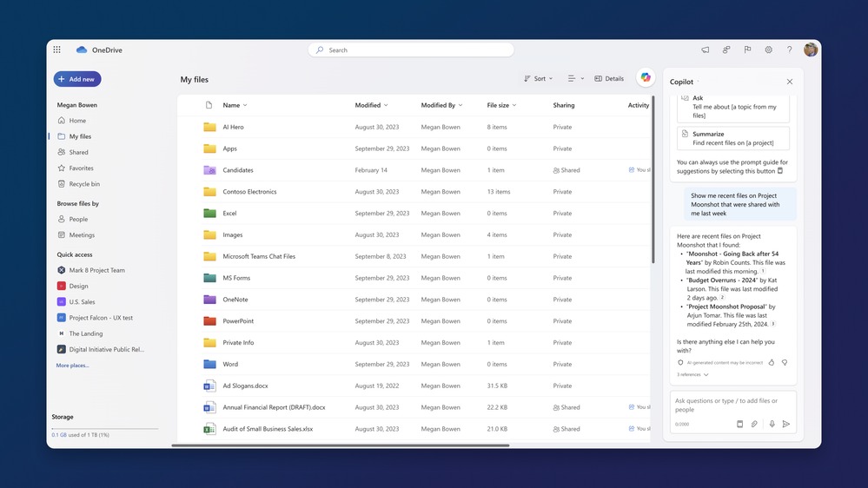Open Project Falcon - UX test
The image size is (868, 488).
(96, 318)
